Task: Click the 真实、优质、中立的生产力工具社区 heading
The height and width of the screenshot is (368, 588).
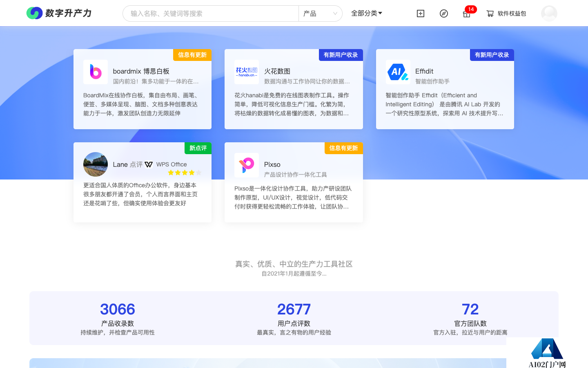Action: tap(294, 264)
